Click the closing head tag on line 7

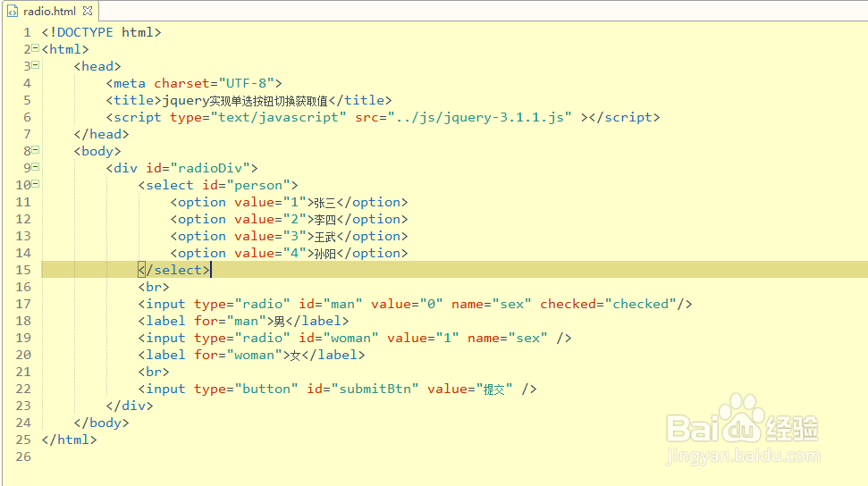pyautogui.click(x=101, y=135)
